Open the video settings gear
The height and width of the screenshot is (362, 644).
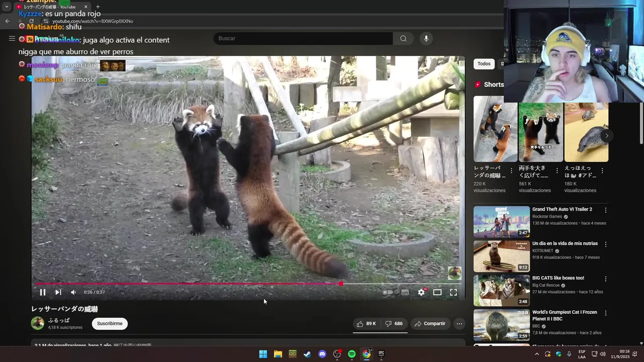422,292
